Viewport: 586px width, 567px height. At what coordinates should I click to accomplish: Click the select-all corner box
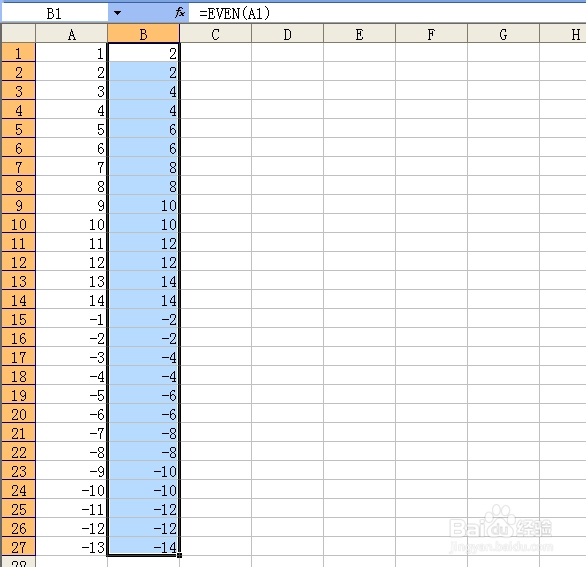[x=18, y=34]
